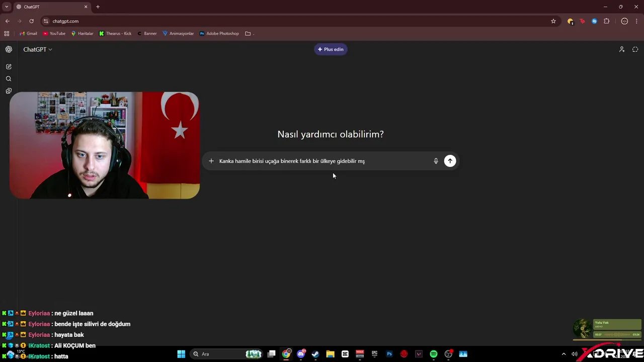Open the Haritalar bookmark

coord(82,34)
